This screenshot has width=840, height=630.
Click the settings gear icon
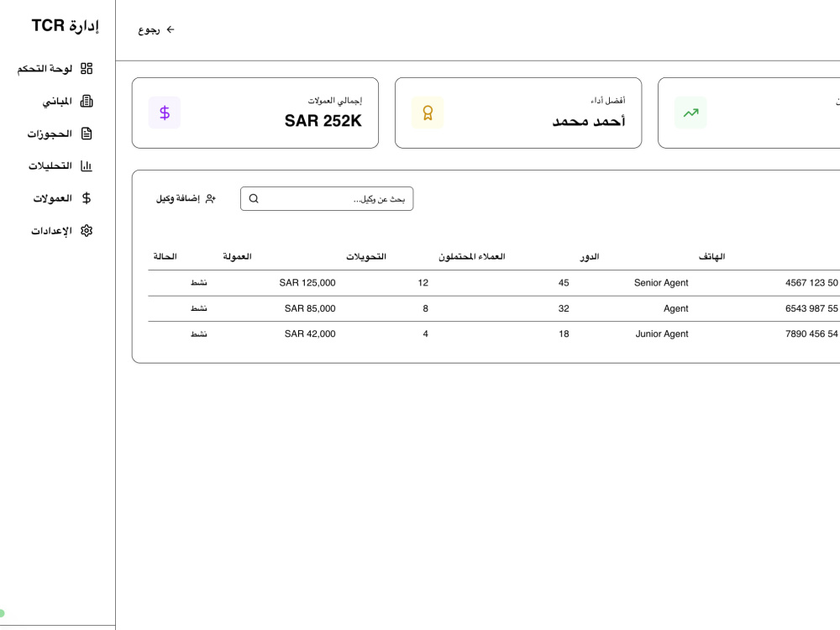[x=87, y=230]
